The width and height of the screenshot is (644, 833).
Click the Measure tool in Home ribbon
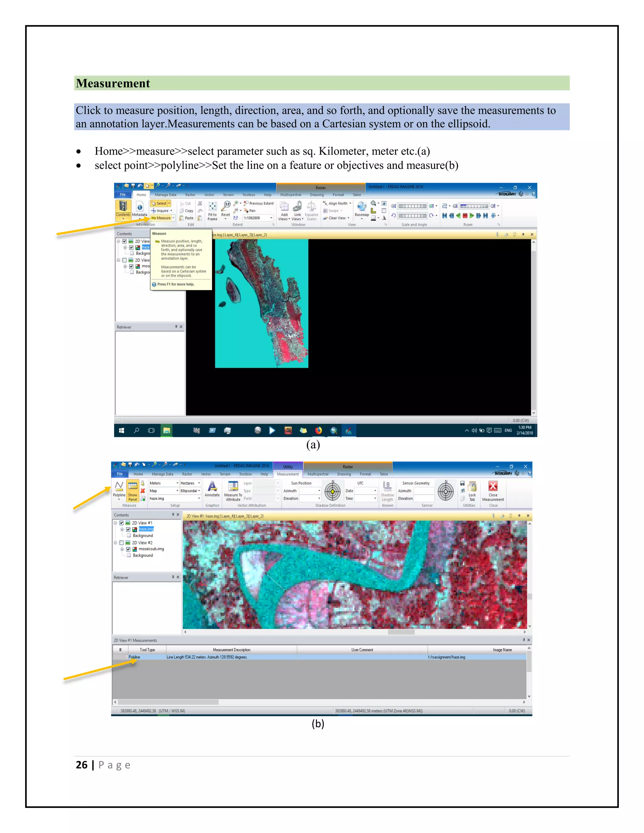click(161, 218)
